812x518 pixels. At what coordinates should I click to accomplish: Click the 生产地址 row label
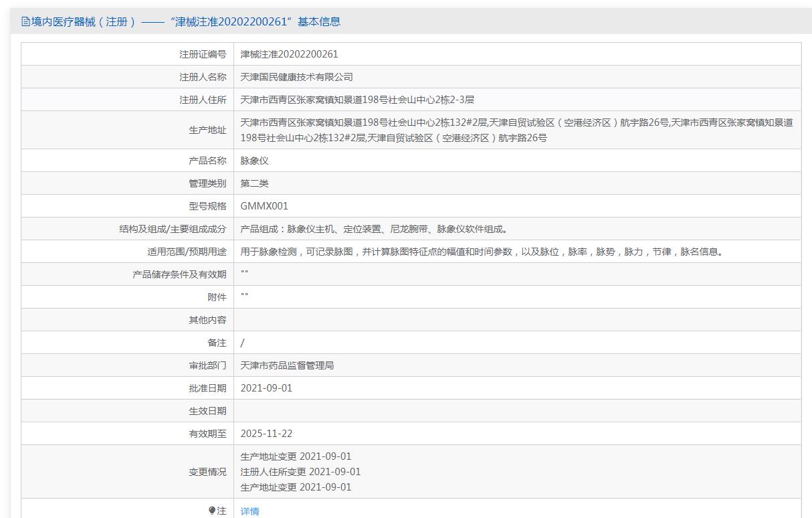coord(207,130)
